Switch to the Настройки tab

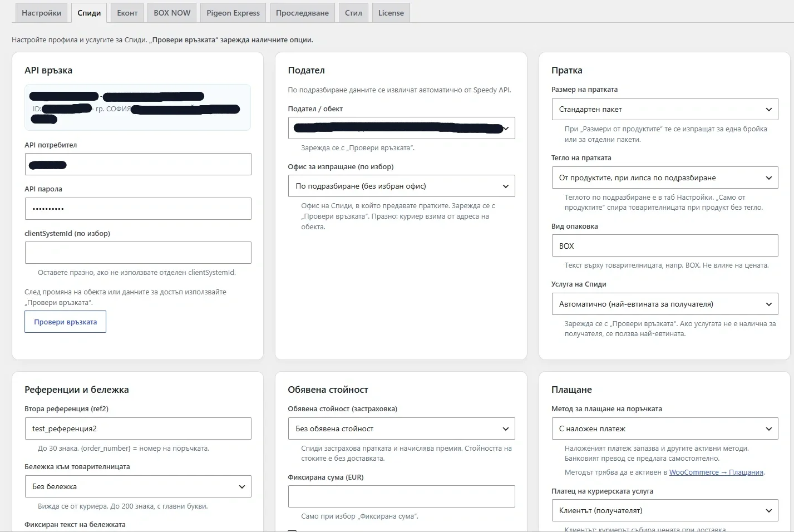42,13
